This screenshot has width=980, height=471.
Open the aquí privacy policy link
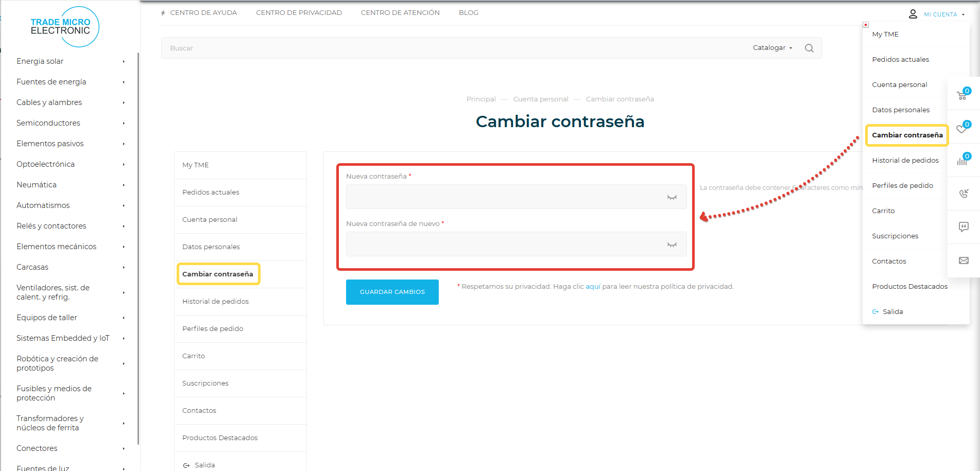(x=593, y=287)
